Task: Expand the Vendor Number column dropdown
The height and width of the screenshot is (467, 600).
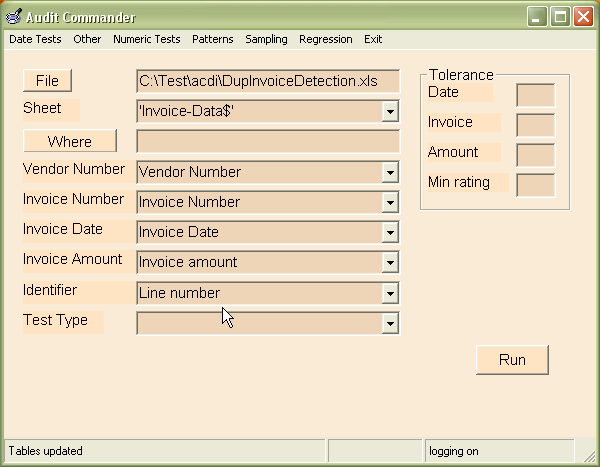Action: click(390, 172)
